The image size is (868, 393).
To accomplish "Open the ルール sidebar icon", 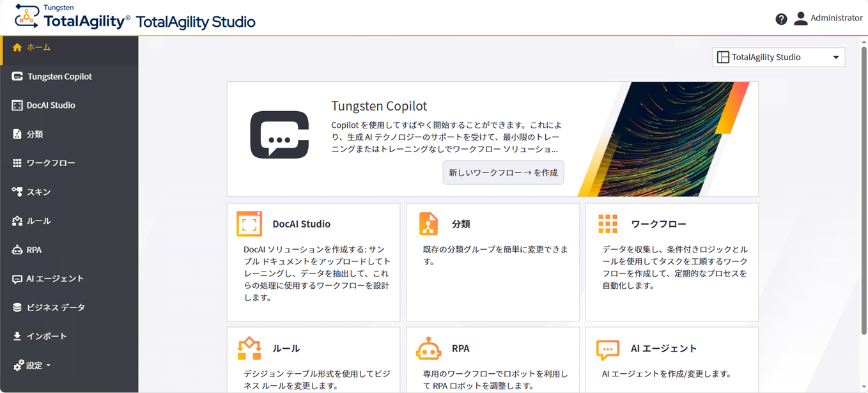I will tap(17, 220).
